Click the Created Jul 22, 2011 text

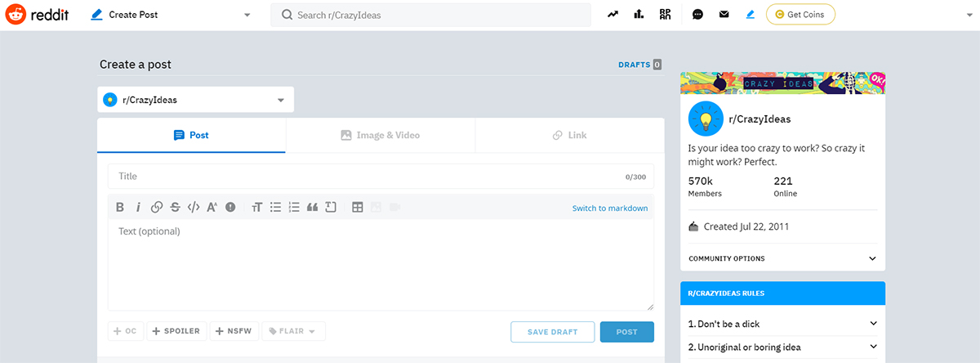(x=746, y=226)
